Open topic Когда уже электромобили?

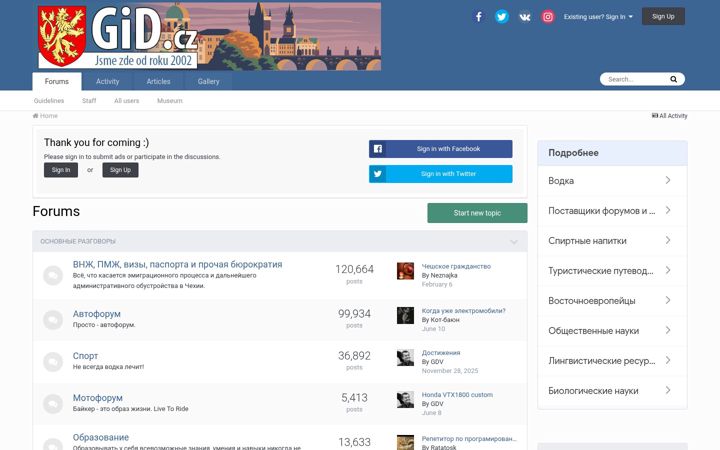tap(463, 311)
